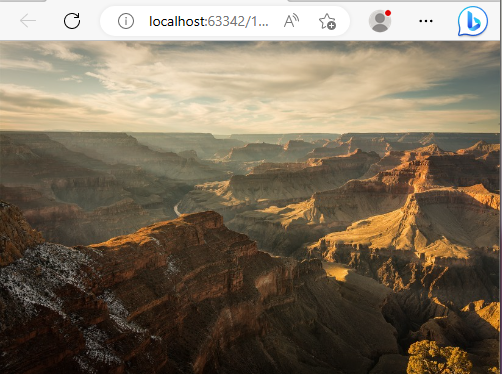Click the Grand Canyon landscape image
Image resolution: width=502 pixels, height=374 pixels.
[250, 207]
